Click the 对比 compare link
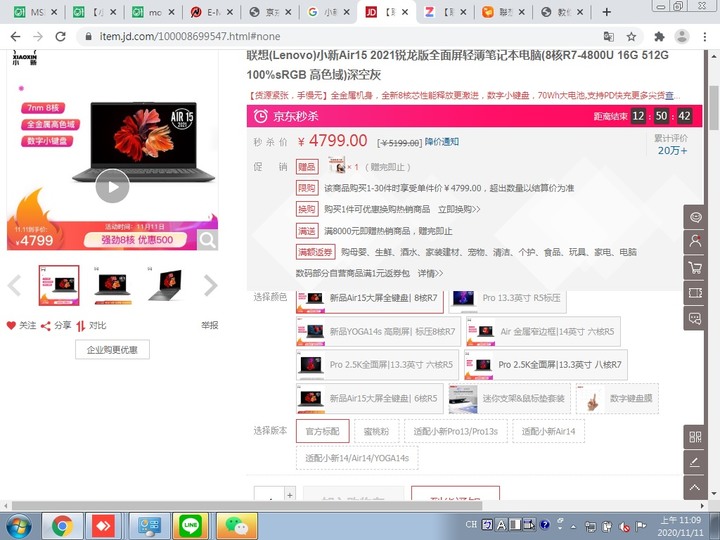720x540 pixels. [91, 326]
